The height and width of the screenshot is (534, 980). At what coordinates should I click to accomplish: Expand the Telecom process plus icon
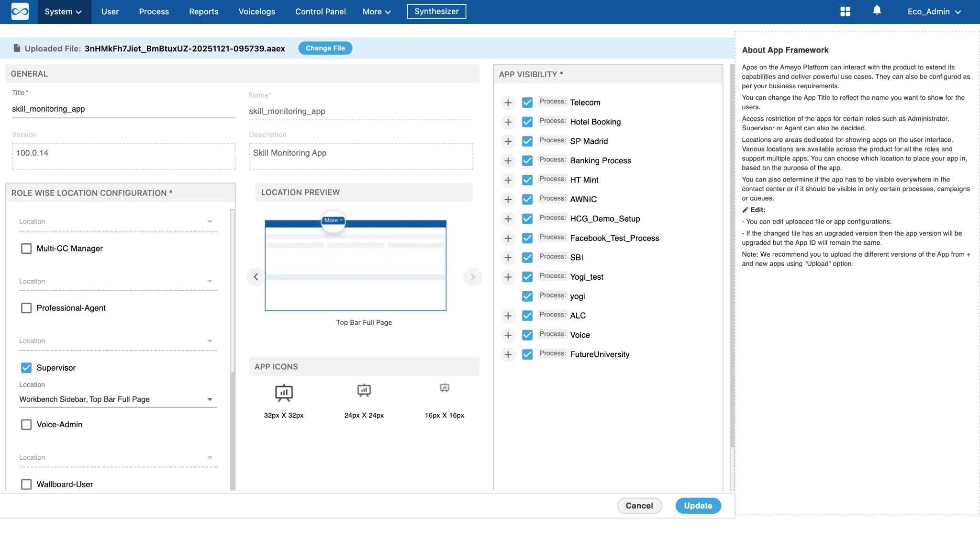pyautogui.click(x=508, y=102)
